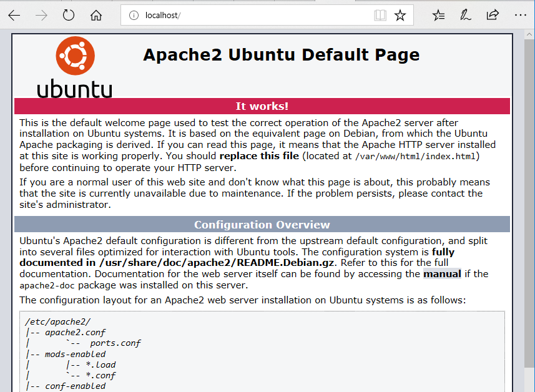Click the orange Ubuntu circle logo
This screenshot has height=392, width=535.
click(x=75, y=56)
